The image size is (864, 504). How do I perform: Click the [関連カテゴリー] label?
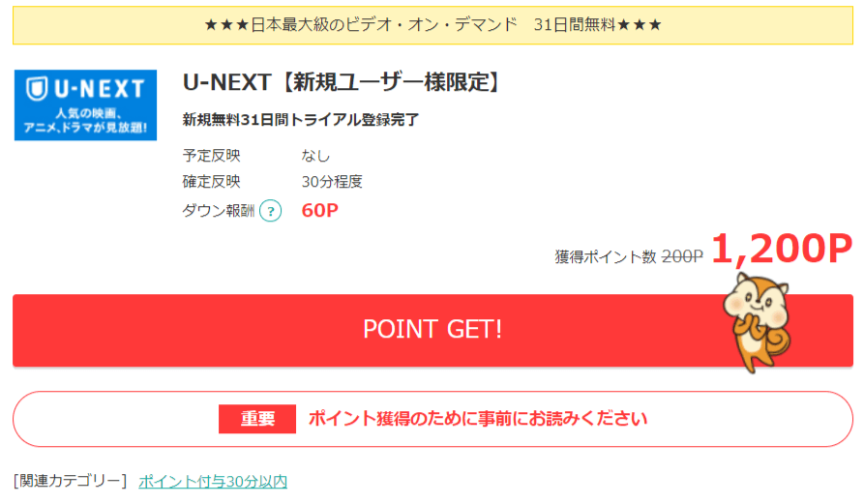(x=70, y=482)
